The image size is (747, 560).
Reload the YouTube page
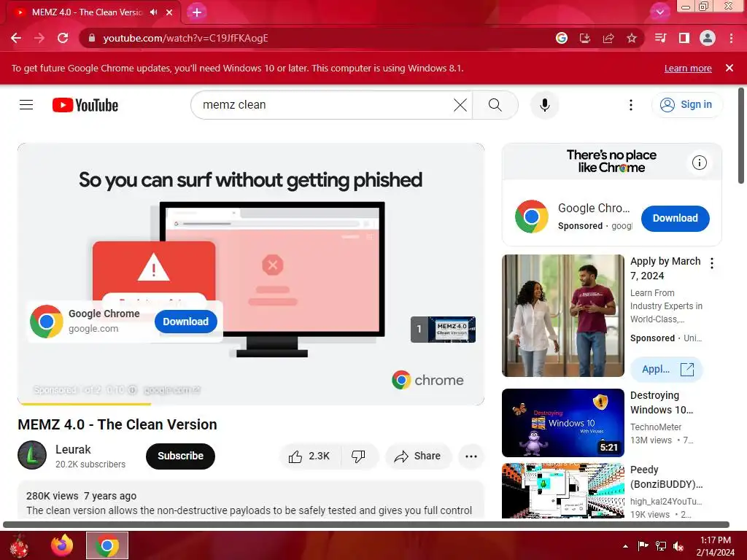[63, 38]
